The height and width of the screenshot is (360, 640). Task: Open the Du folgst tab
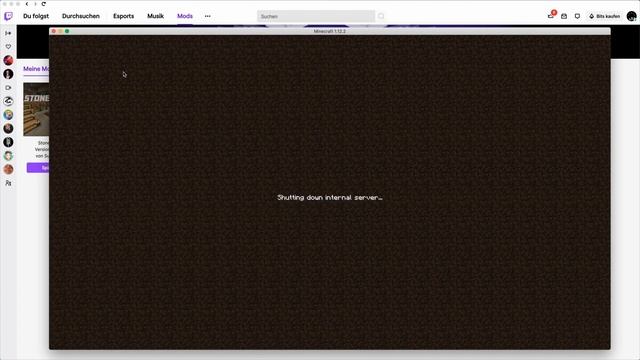pyautogui.click(x=36, y=16)
